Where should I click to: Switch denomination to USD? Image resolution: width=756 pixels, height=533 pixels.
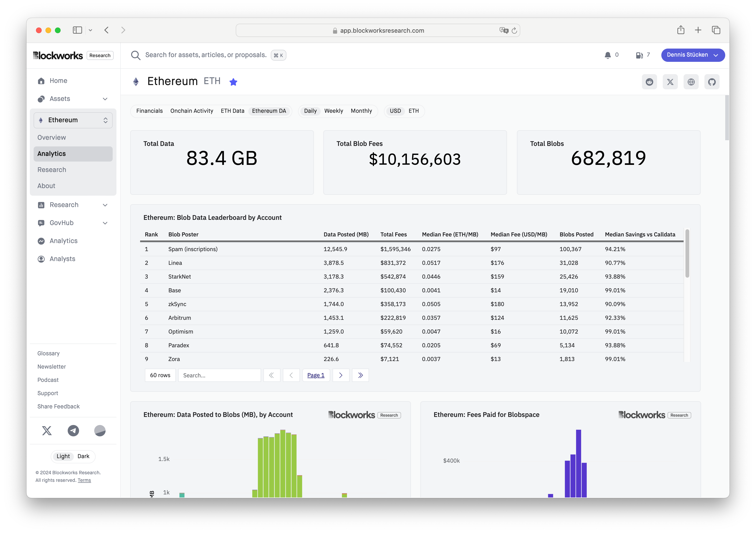pyautogui.click(x=395, y=111)
